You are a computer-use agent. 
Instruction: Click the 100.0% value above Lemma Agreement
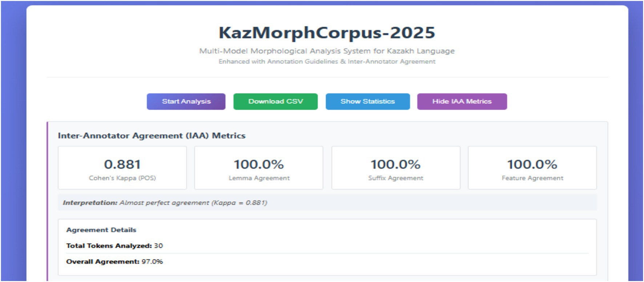click(259, 164)
